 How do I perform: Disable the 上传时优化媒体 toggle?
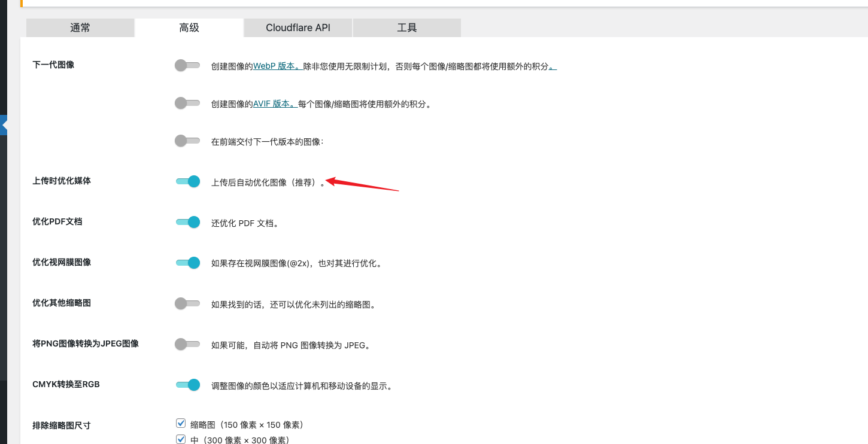[x=187, y=181]
